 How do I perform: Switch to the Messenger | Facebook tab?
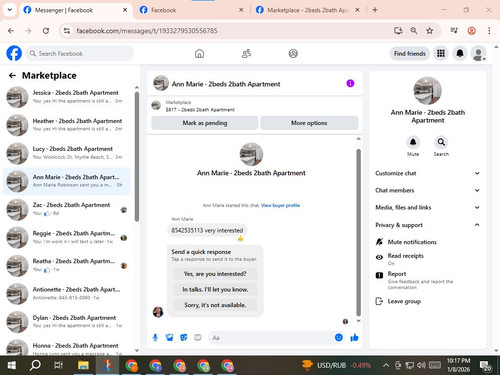[x=75, y=10]
